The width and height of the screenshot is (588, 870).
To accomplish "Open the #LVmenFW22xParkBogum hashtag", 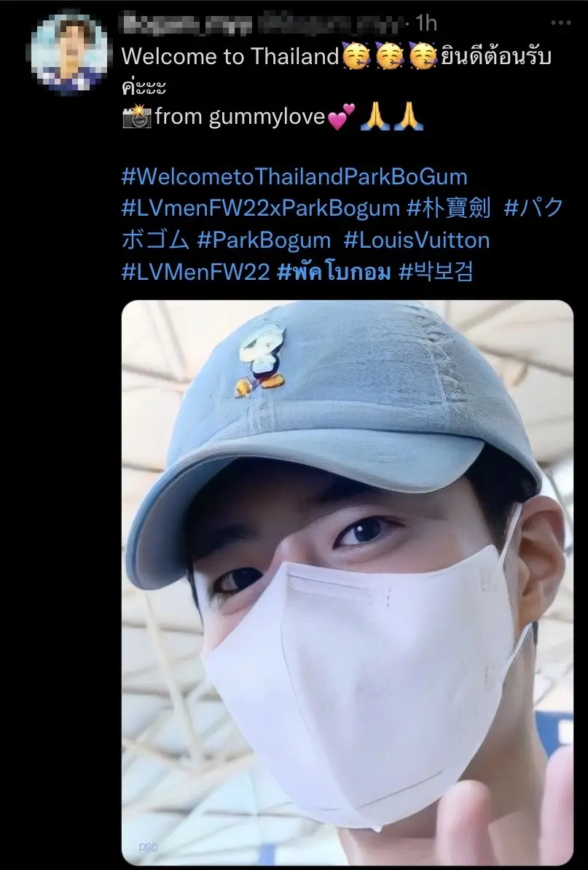I will tap(261, 208).
